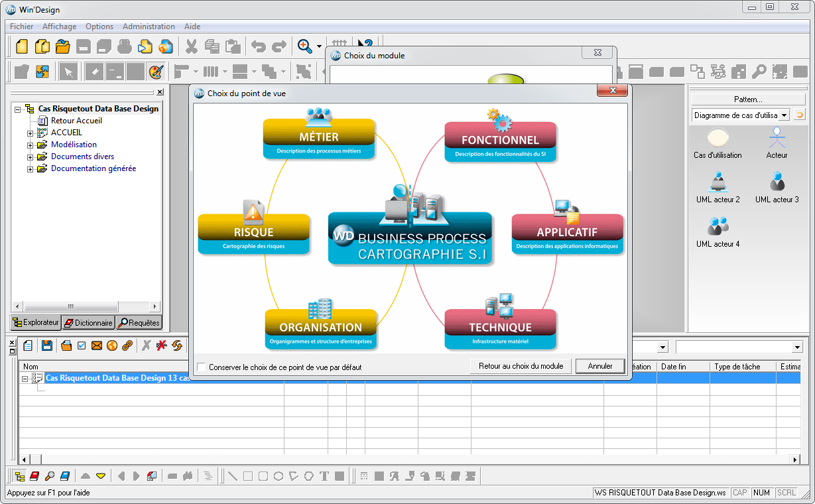Collapse the Cas Risquetout Data Base Design root
Viewport: 815px width, 504px height.
click(x=17, y=109)
